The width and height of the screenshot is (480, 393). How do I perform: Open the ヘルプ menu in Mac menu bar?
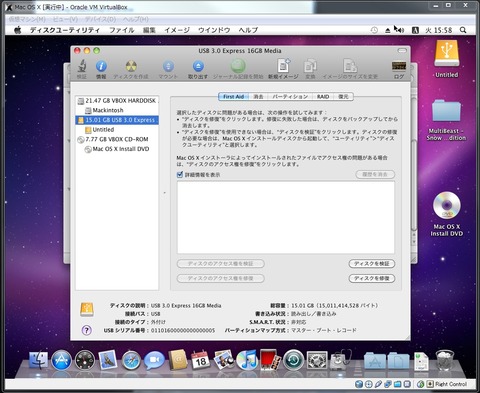point(248,30)
